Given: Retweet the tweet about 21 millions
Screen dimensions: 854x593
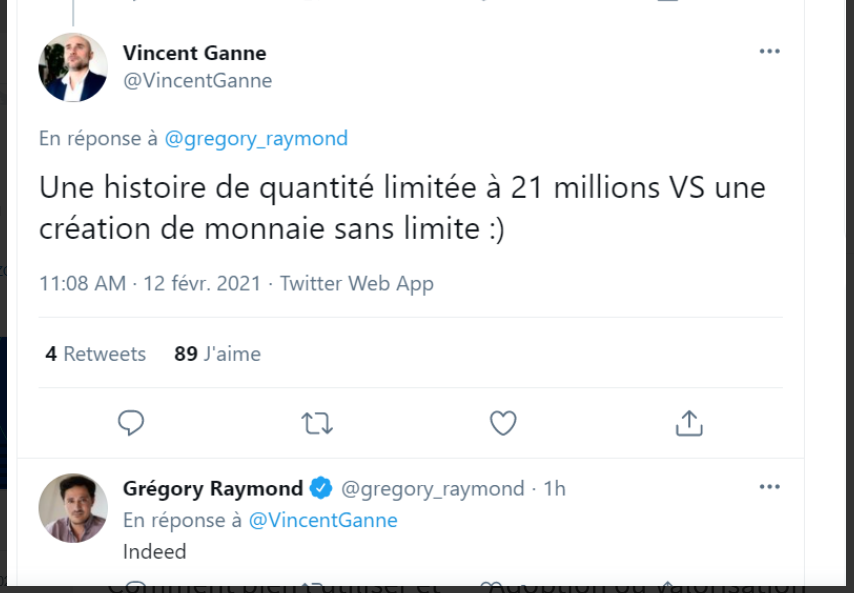Looking at the screenshot, I should 317,423.
